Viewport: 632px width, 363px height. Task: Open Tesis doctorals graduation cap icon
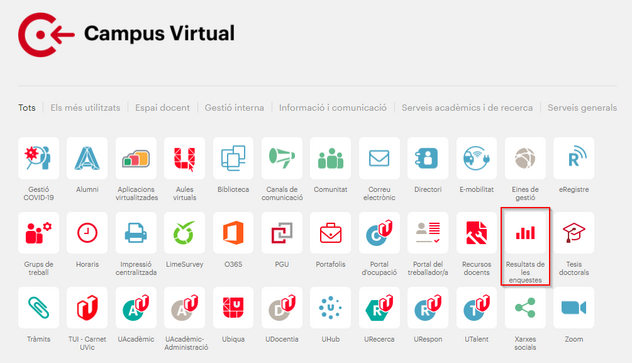tap(574, 233)
